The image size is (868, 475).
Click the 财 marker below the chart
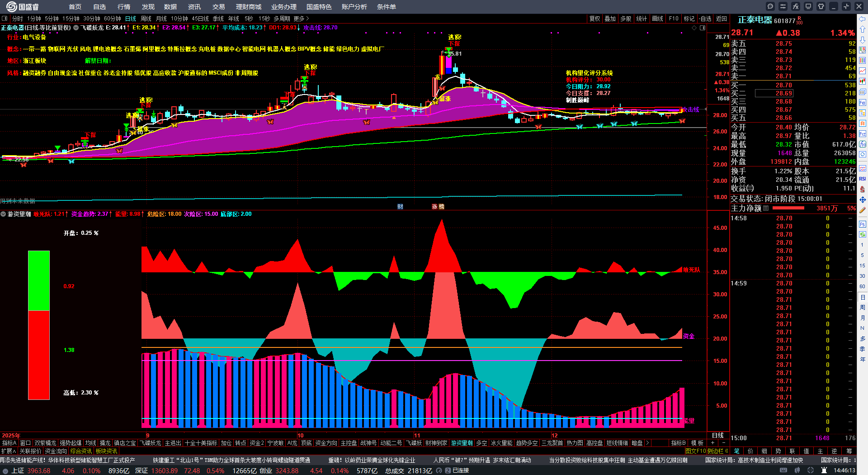[x=400, y=207]
